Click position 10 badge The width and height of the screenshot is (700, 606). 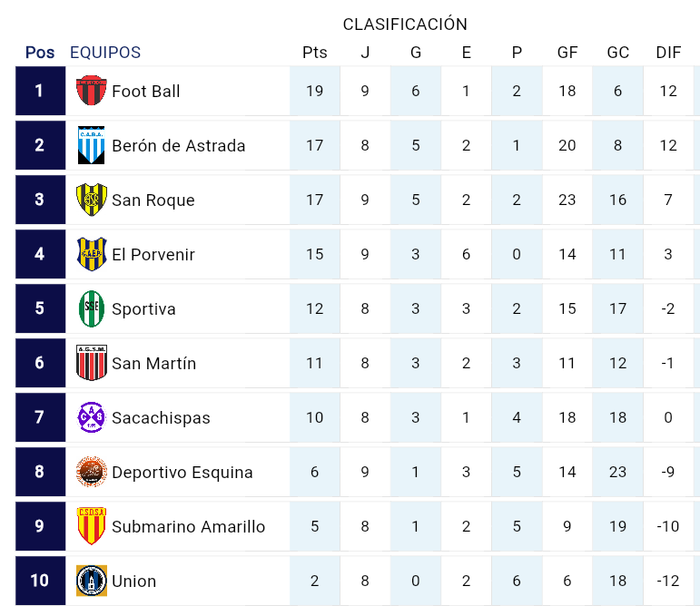40,581
